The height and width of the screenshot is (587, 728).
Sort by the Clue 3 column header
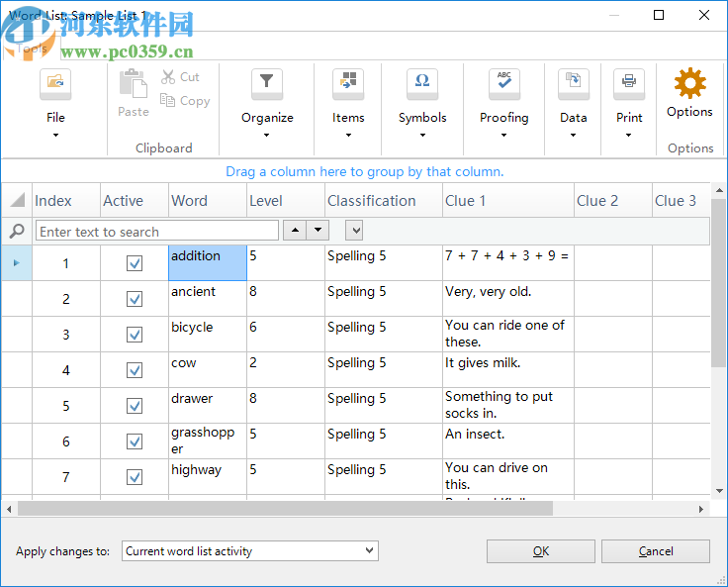tap(682, 200)
